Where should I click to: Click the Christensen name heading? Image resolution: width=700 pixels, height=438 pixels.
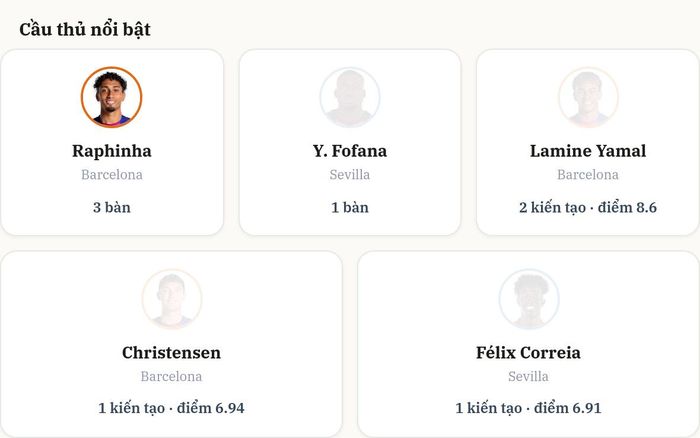(171, 353)
